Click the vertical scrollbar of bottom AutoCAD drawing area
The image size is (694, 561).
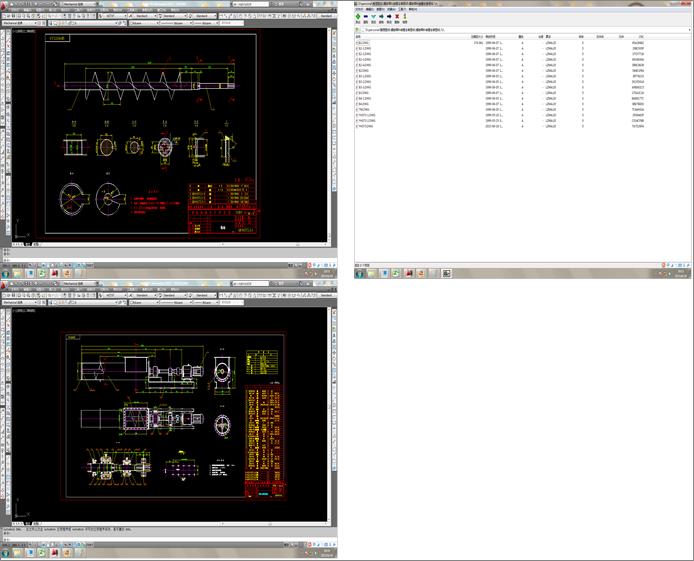click(x=328, y=415)
